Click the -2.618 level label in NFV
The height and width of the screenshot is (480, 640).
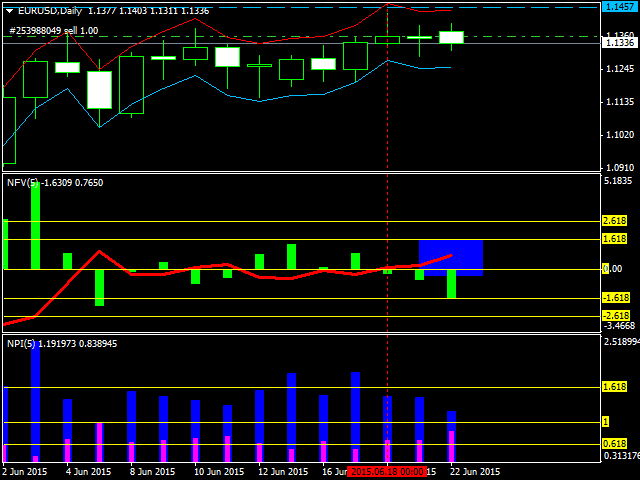pyautogui.click(x=616, y=316)
